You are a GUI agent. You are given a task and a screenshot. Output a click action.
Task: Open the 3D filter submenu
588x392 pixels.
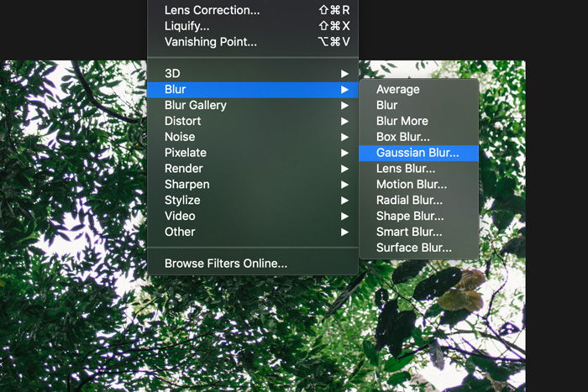click(x=253, y=74)
